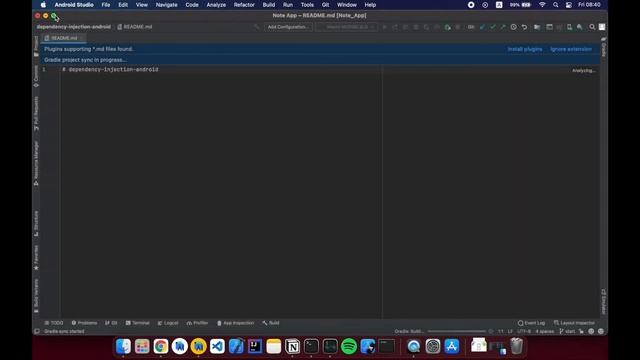Screen dimensions: 640x360
Task: Click the UTF-8 encoding selector
Action: pyautogui.click(x=524, y=331)
